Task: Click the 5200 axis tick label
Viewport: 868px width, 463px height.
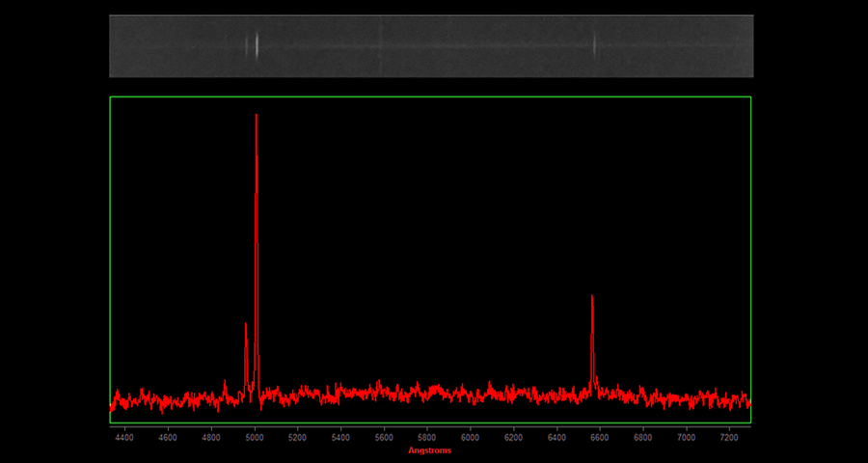Action: (x=298, y=437)
